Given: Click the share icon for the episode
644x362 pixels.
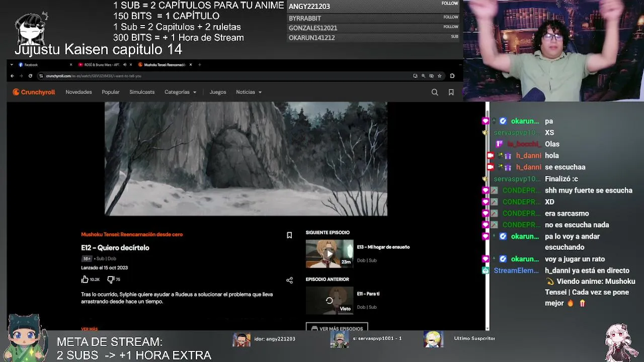Looking at the screenshot, I should tap(289, 280).
